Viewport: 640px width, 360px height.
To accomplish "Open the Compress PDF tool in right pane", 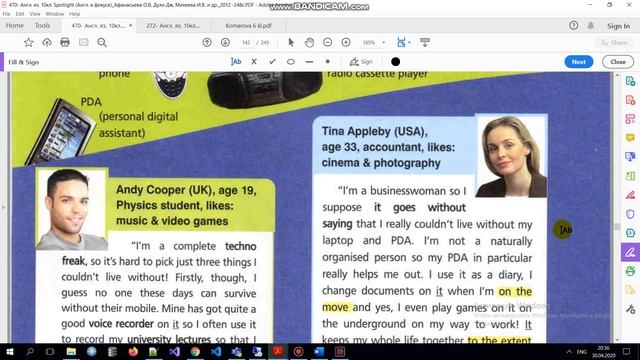I will click(630, 233).
